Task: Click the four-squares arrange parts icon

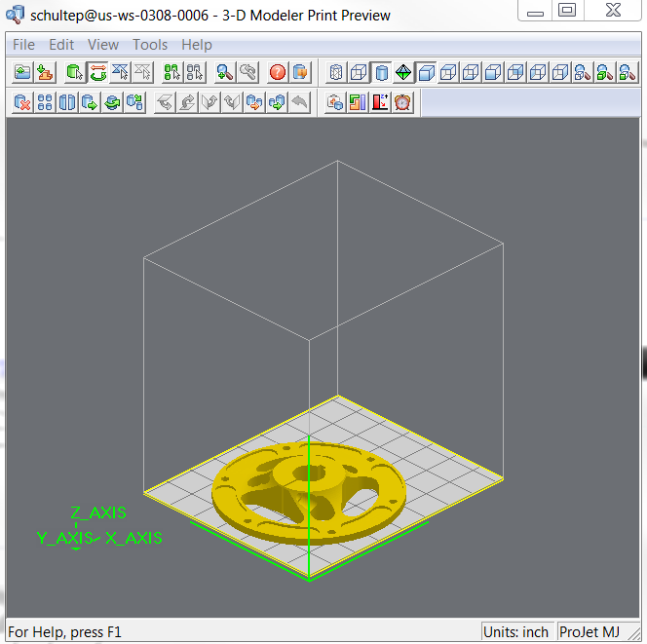Action: click(x=45, y=102)
